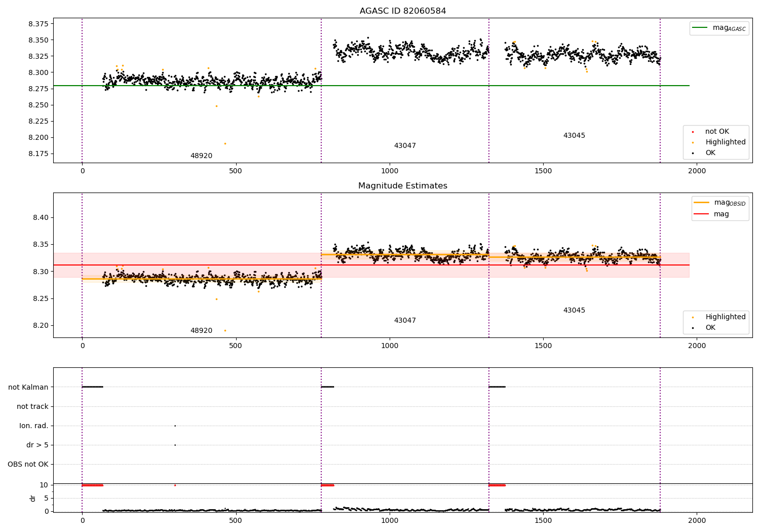Click the title 'AGASC ID 82060584'

[x=403, y=11]
